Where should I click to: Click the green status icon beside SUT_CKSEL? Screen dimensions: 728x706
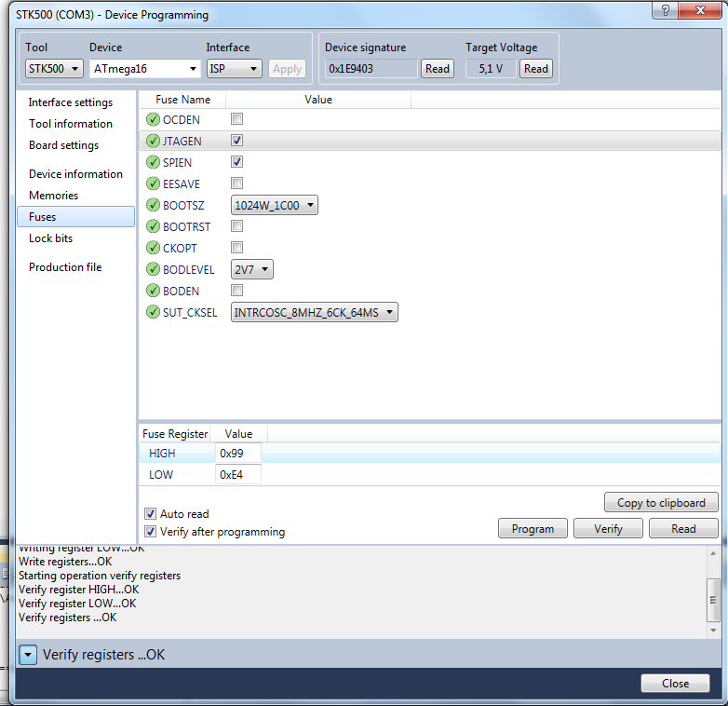coord(153,312)
